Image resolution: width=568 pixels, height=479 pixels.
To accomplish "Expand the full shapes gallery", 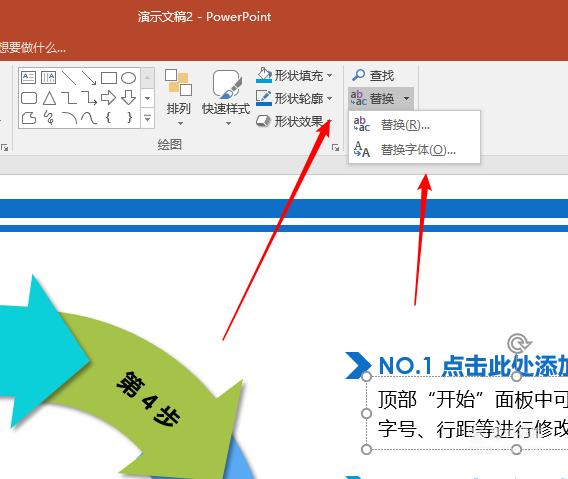I will tap(147, 118).
